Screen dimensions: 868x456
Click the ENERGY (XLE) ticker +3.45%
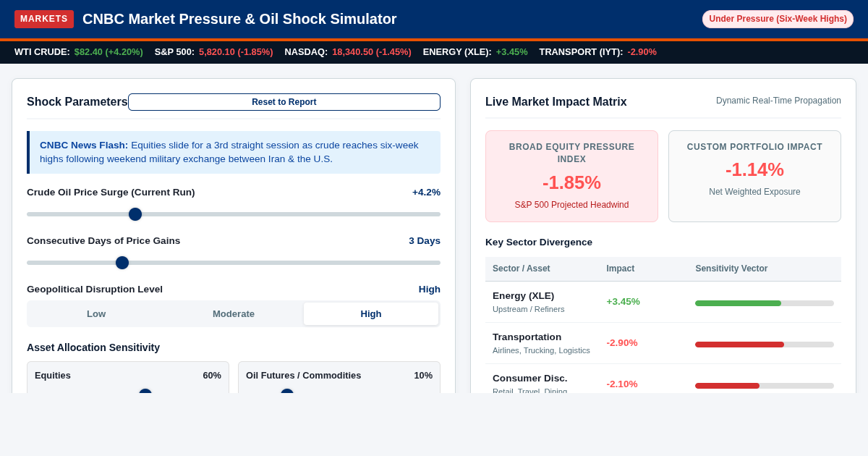(x=512, y=52)
